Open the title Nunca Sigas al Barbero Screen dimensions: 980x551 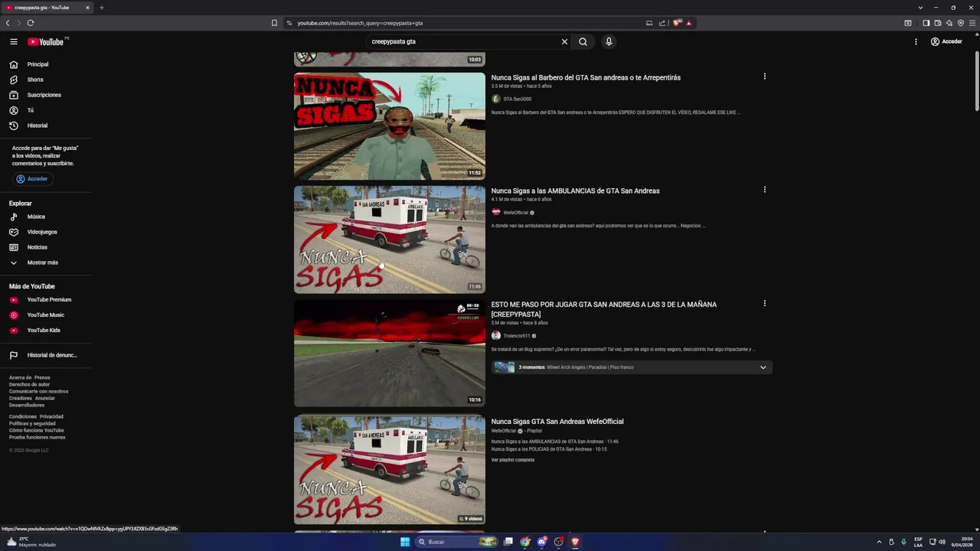(x=586, y=77)
